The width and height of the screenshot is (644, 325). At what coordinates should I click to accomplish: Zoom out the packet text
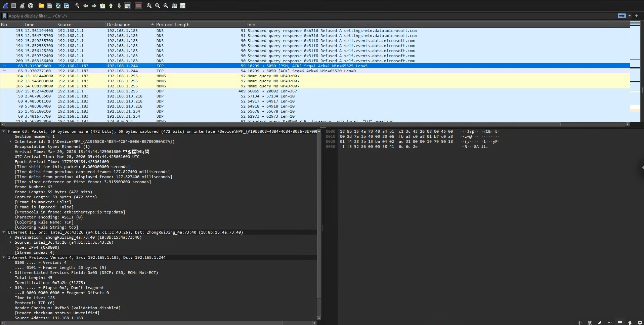[x=158, y=6]
